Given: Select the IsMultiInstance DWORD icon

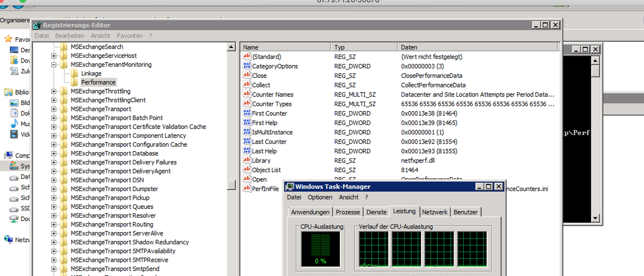Looking at the screenshot, I should tap(247, 132).
